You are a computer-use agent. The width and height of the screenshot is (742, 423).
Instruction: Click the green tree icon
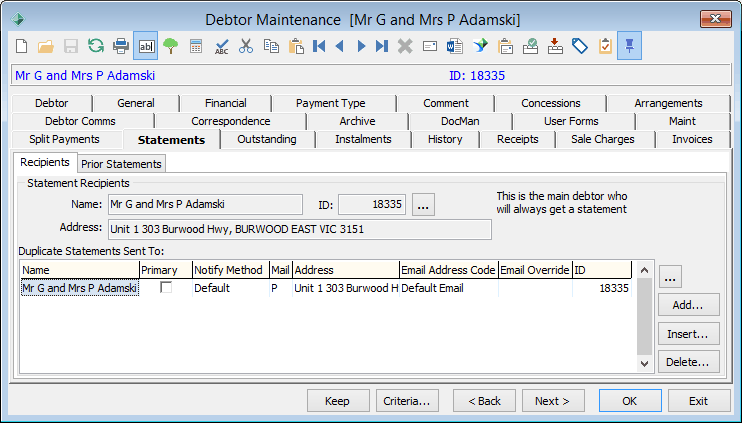pyautogui.click(x=171, y=46)
